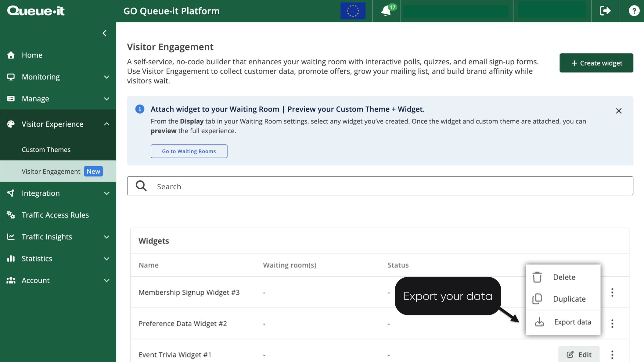Select Export data from the context menu
This screenshot has height=362, width=644.
coord(573,322)
